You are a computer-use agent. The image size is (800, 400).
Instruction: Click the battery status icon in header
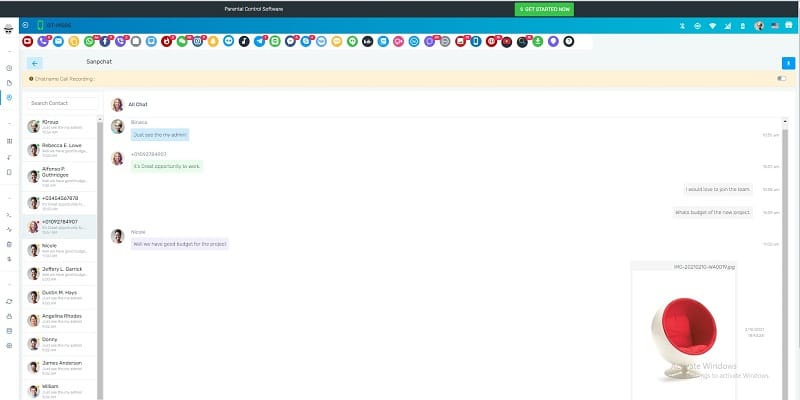tap(742, 26)
